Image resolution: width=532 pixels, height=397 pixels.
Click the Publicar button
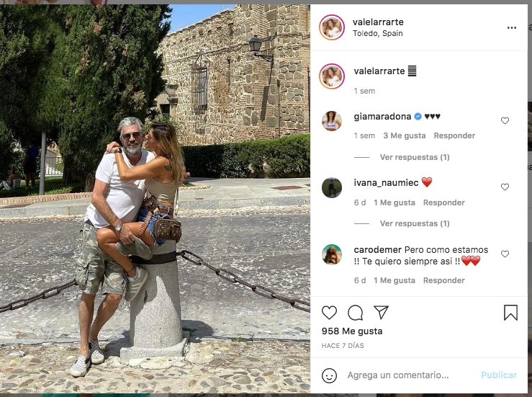pyautogui.click(x=499, y=375)
